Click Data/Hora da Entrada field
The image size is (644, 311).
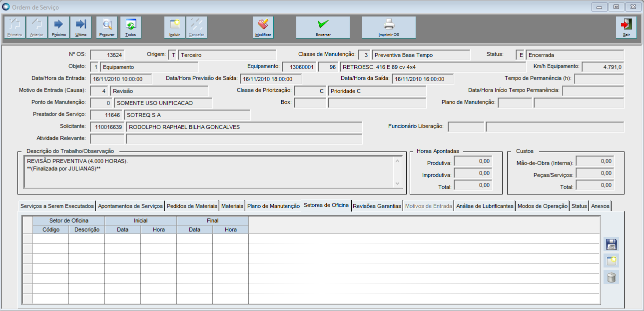point(121,79)
